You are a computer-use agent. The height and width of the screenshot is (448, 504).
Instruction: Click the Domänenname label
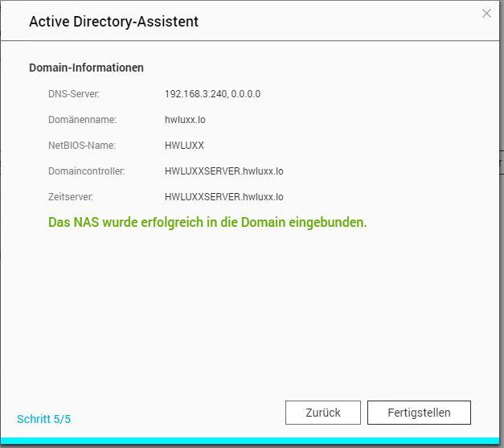click(82, 120)
